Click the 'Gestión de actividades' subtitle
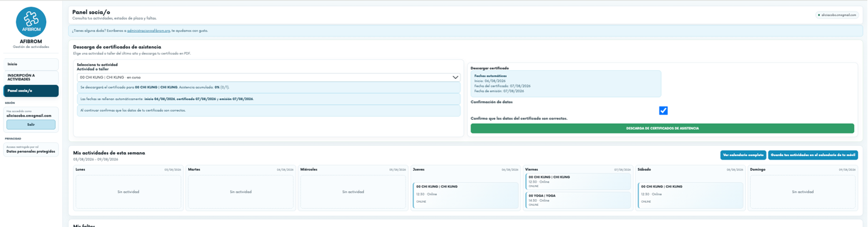 coord(31,47)
